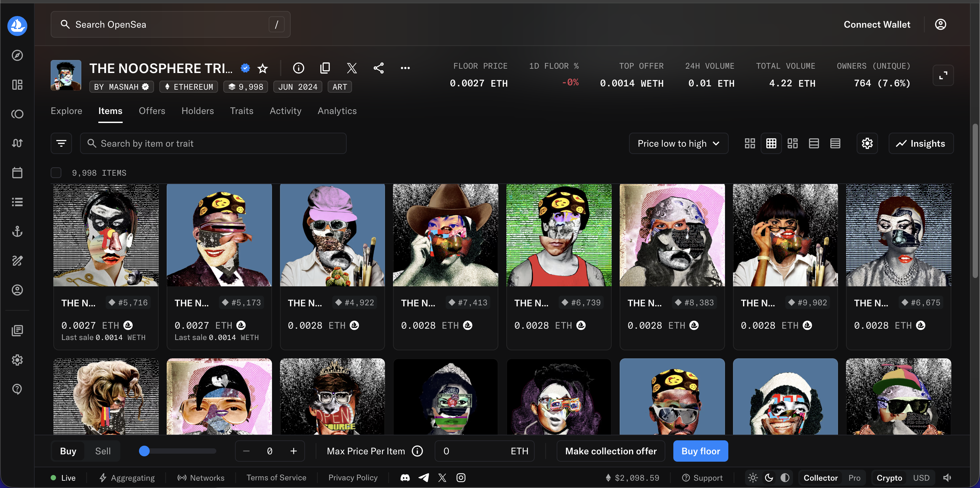The height and width of the screenshot is (488, 980).
Task: Open OpenSea Instagram link icon
Action: point(461,478)
